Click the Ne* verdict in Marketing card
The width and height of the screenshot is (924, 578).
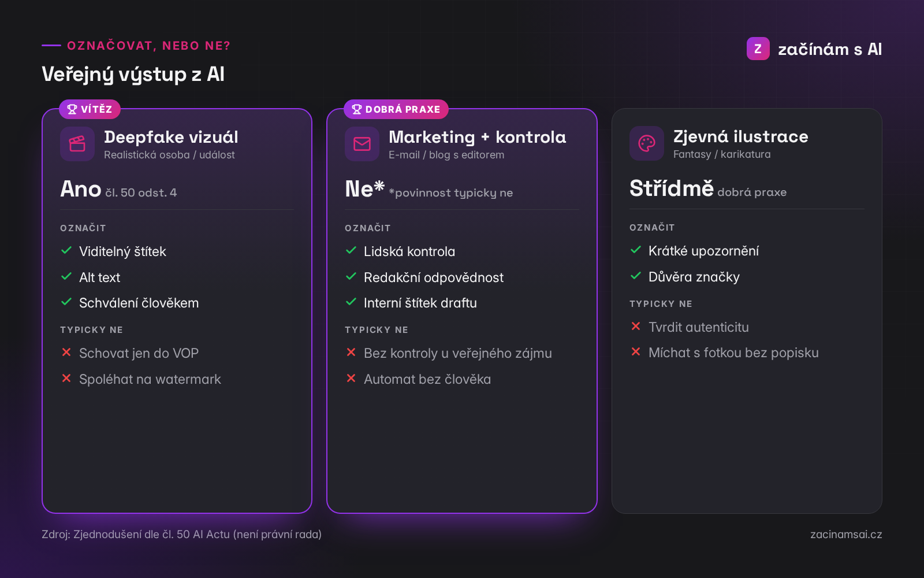pyautogui.click(x=365, y=188)
